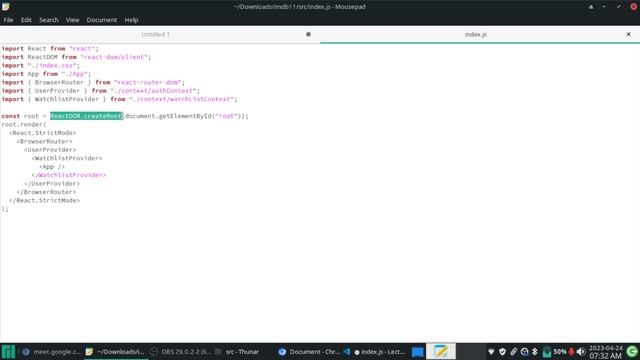Click the closing </UserProvider> tag
Screen dimensions: 640x360
click(x=52, y=184)
